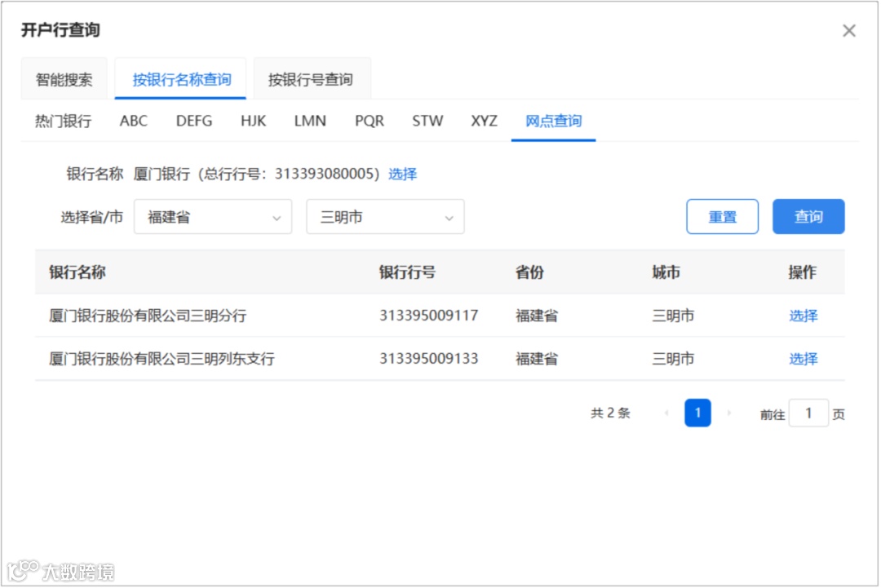Click 总行行号 313393080005 text
Image resolution: width=881 pixels, height=588 pixels.
[x=290, y=174]
